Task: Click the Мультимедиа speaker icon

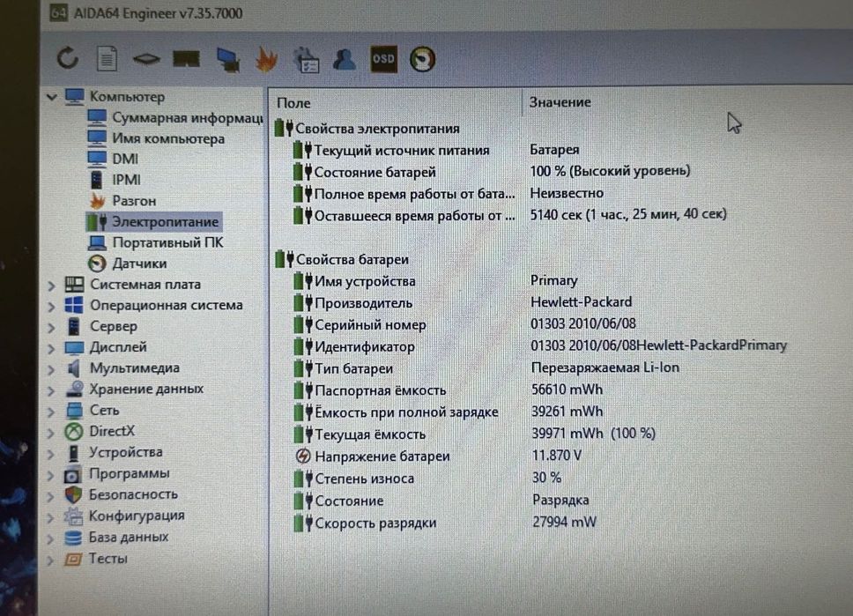Action: 73,367
